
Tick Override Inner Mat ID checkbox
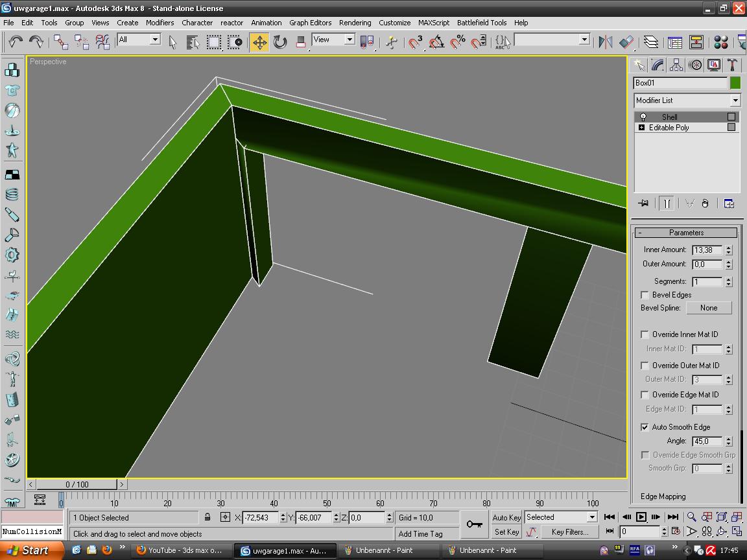pyautogui.click(x=645, y=334)
